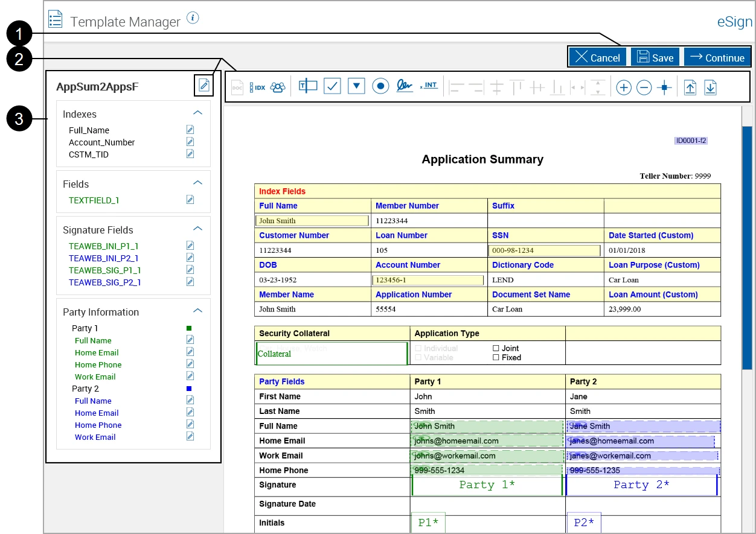Click the Template Manager info icon

pos(193,17)
